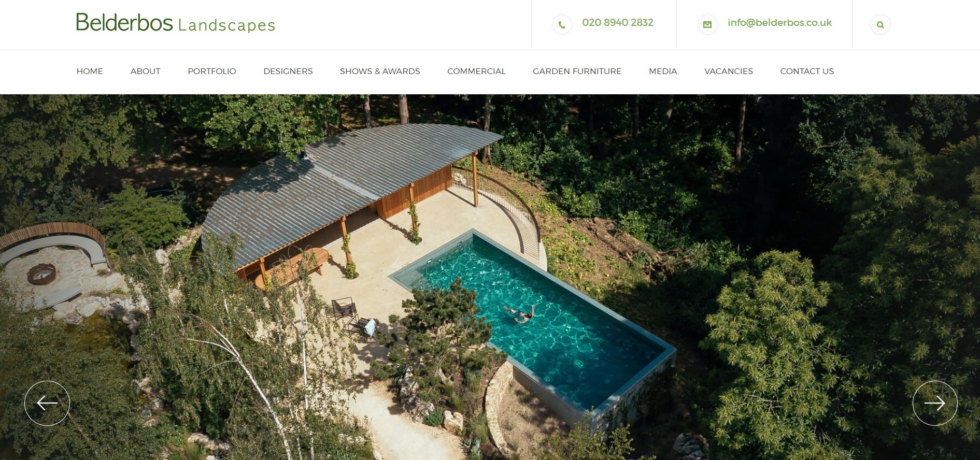Go to previous slide with left arrow

pyautogui.click(x=47, y=403)
